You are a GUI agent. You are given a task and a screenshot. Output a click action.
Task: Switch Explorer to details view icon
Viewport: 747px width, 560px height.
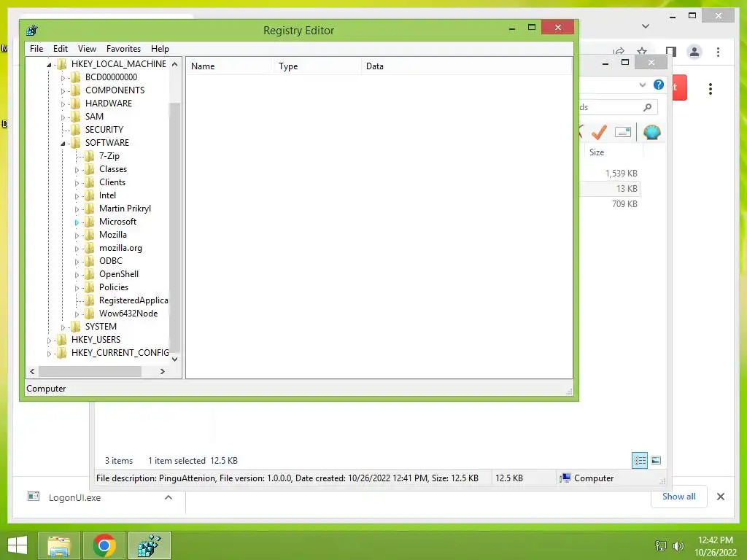click(639, 460)
